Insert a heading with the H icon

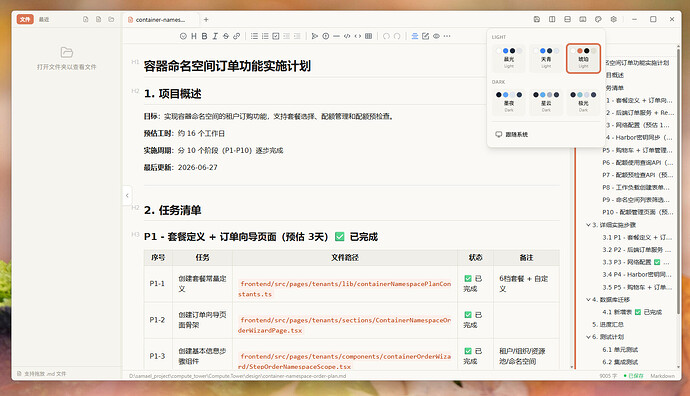coord(194,36)
